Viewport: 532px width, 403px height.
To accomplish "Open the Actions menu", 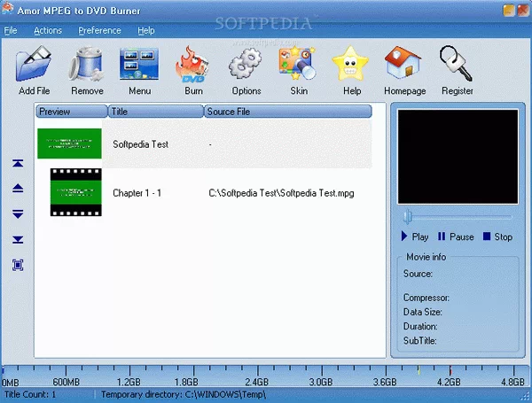I will click(48, 31).
